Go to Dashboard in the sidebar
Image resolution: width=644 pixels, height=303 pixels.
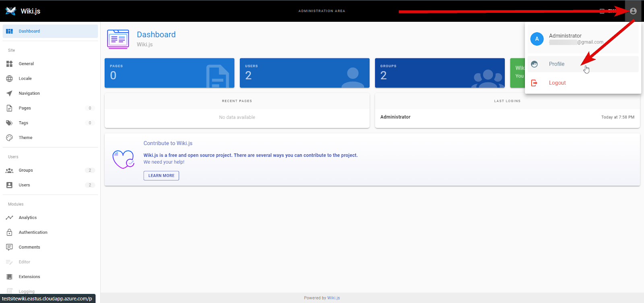pos(50,31)
